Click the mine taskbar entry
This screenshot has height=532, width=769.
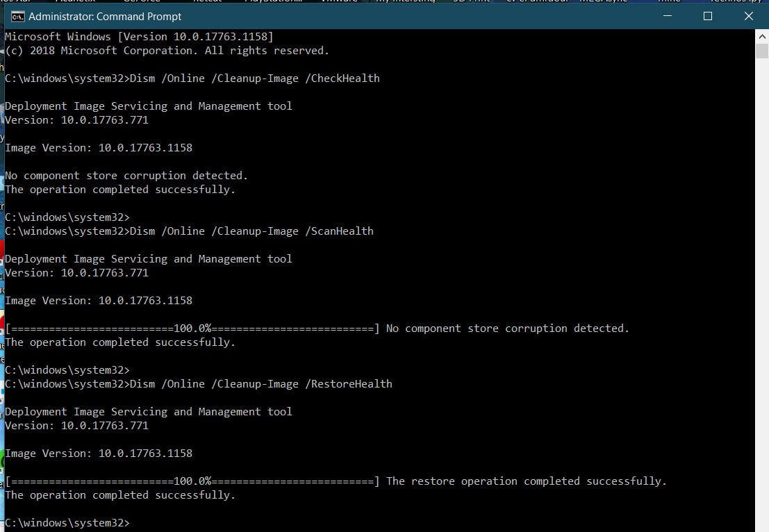[x=669, y=2]
